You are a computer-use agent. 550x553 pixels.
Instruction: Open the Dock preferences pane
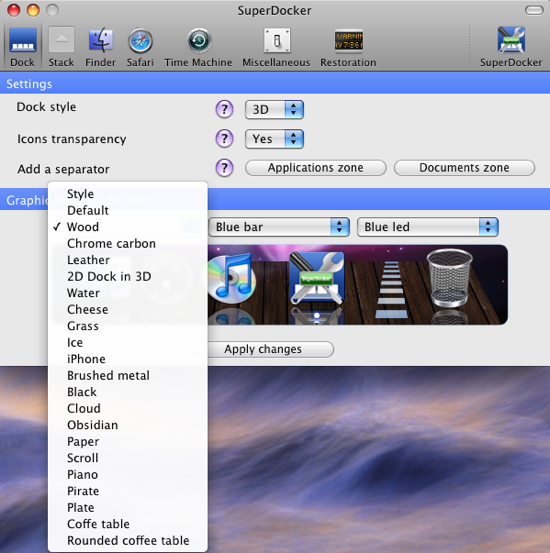[x=23, y=47]
